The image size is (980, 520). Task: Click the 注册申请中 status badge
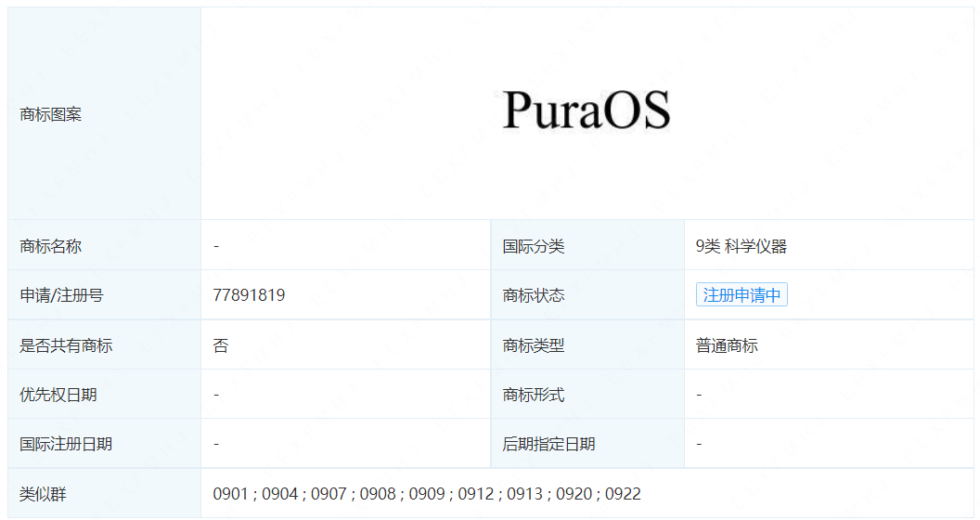(741, 295)
